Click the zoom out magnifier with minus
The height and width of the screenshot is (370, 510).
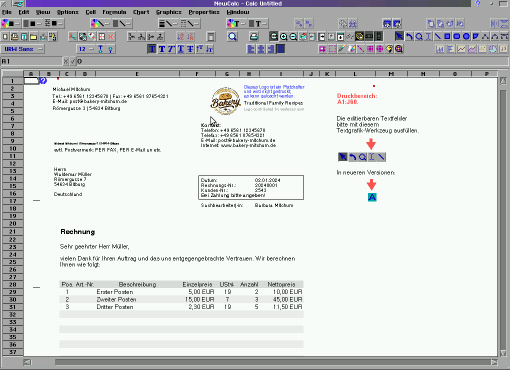pos(293,36)
